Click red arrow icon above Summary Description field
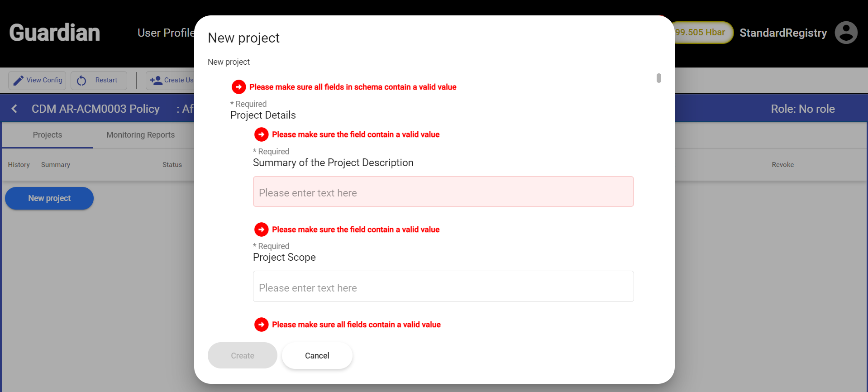 [261, 134]
